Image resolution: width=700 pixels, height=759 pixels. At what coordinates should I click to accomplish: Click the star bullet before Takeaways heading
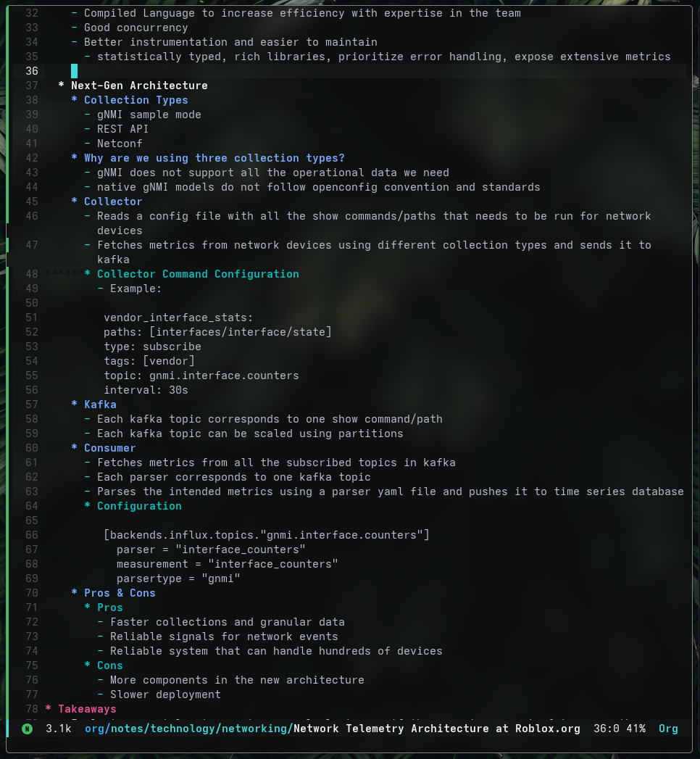click(x=48, y=709)
